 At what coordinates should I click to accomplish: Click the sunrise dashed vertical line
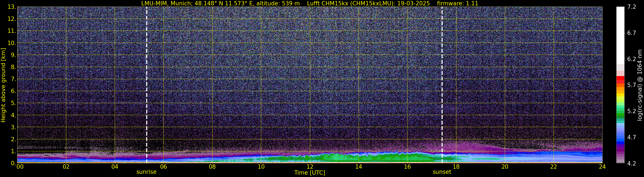tap(146, 85)
